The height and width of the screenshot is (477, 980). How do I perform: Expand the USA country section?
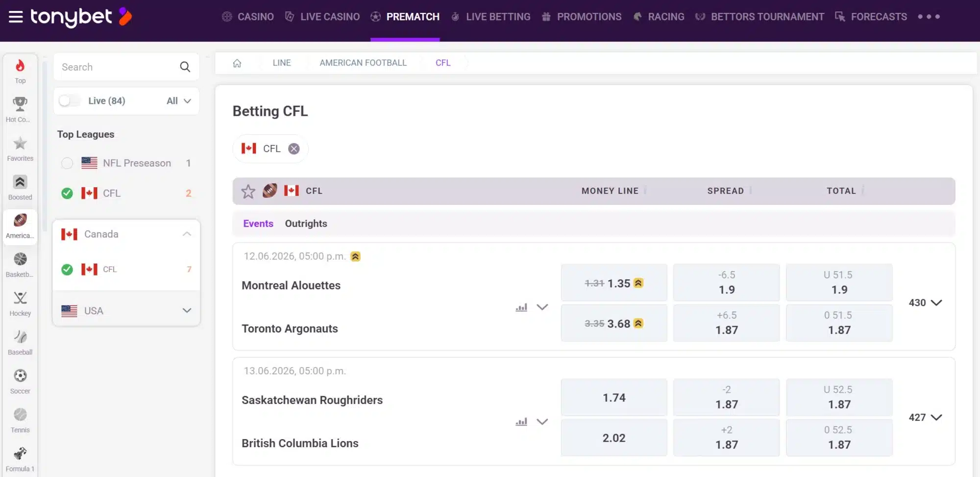tap(187, 310)
